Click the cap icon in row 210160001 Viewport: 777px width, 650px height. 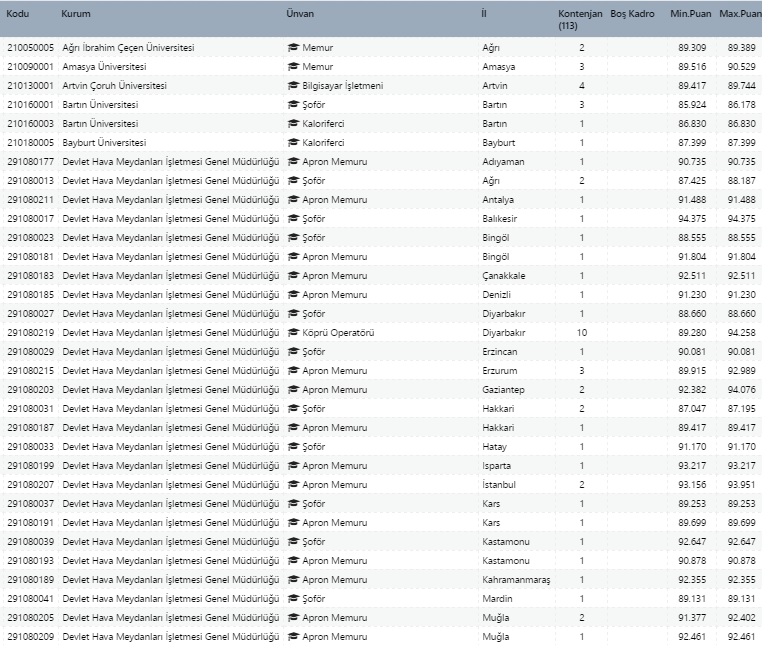tap(293, 105)
